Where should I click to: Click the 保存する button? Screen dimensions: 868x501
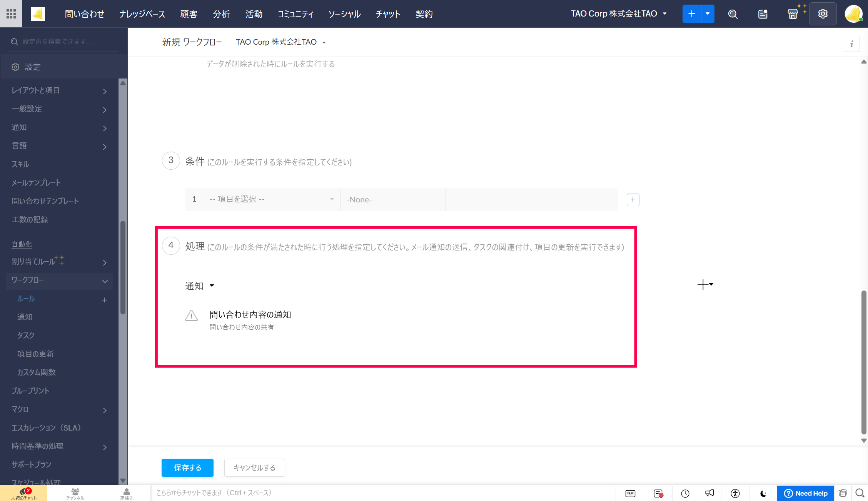click(x=187, y=468)
